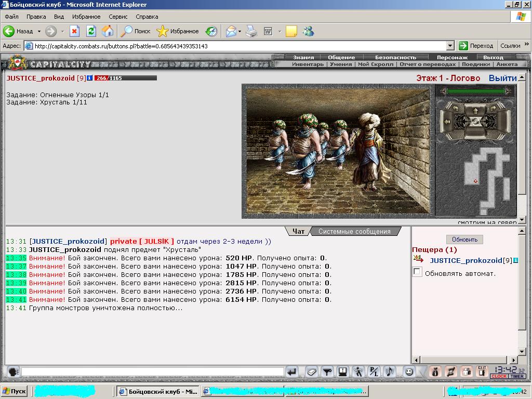
Task: Click IE Messenger people icon
Action: click(x=309, y=31)
